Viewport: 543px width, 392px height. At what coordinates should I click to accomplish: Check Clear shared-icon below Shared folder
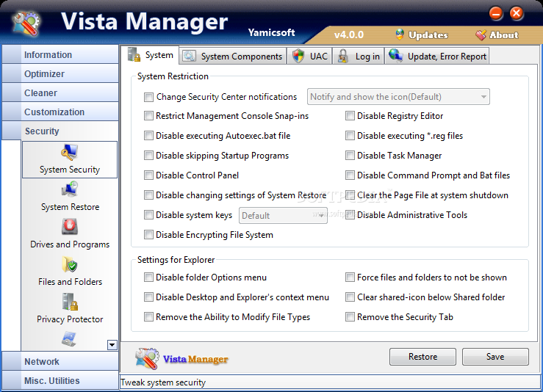tap(350, 297)
